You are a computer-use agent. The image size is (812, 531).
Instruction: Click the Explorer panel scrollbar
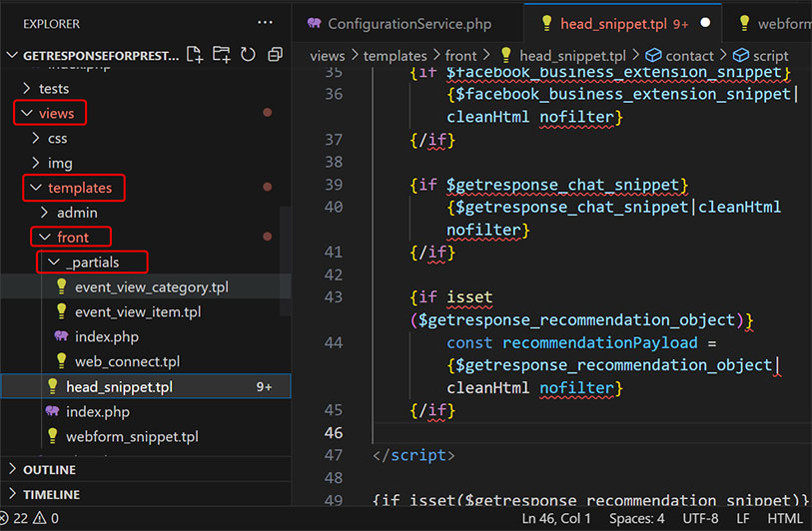click(x=285, y=262)
